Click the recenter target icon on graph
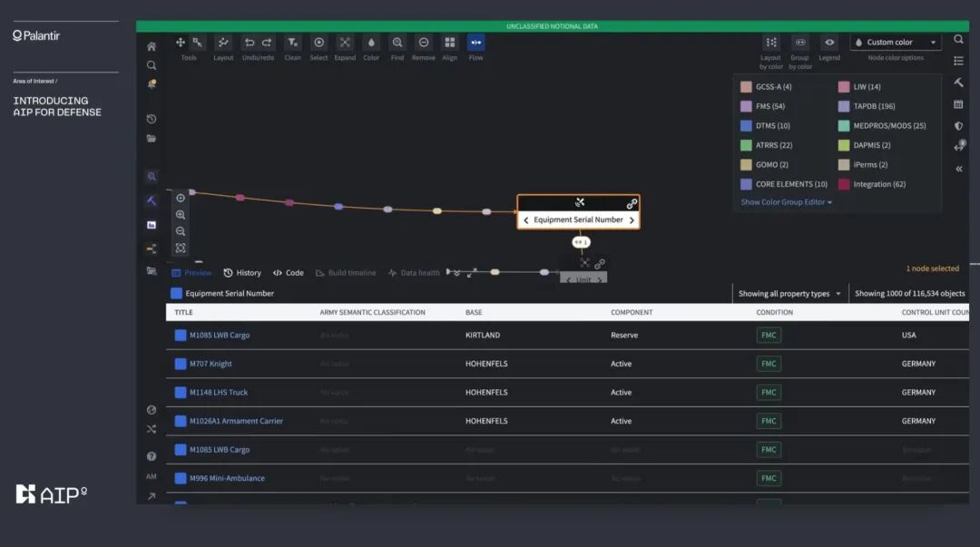This screenshot has width=980, height=547. click(181, 198)
